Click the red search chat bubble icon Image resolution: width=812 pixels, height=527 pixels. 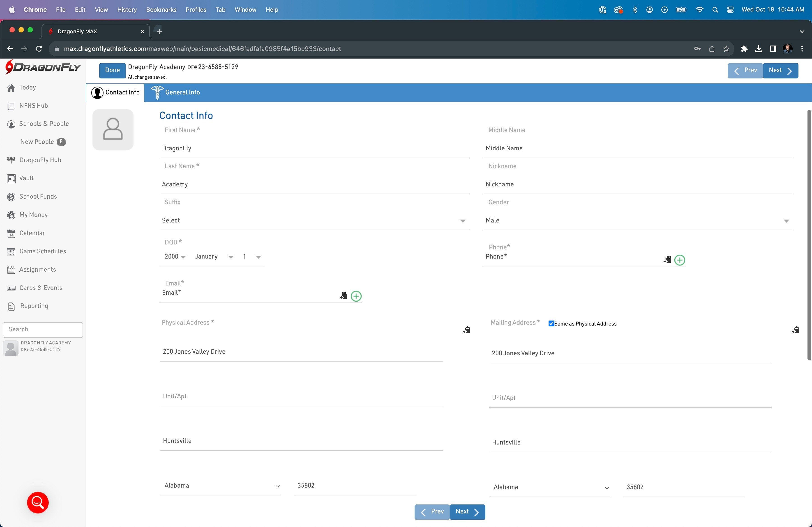pyautogui.click(x=38, y=502)
